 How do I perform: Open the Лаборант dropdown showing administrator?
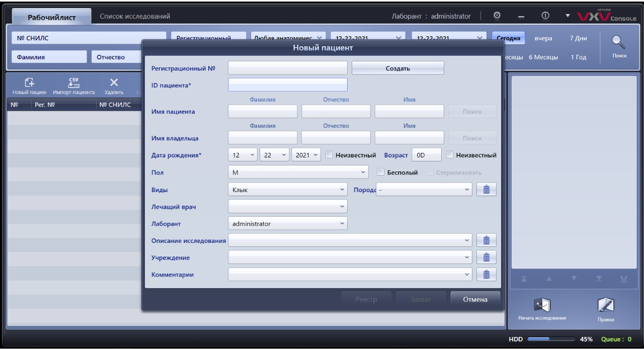[x=287, y=223]
